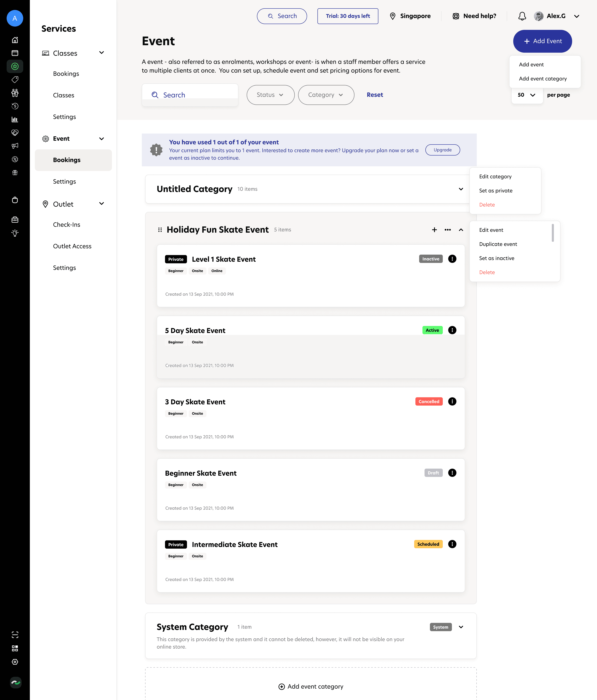Click the plus icon beside Holiday Fun Skate Event
This screenshot has height=700, width=597.
434,230
